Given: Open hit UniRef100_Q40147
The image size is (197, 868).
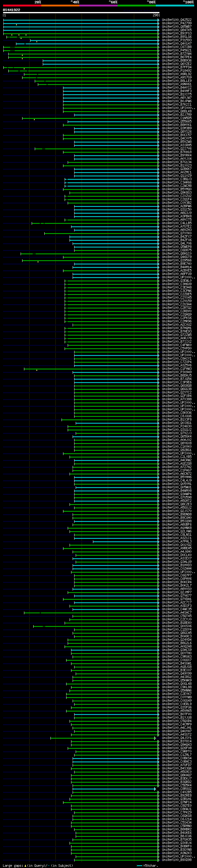Looking at the screenshot, I should click(x=176, y=43).
